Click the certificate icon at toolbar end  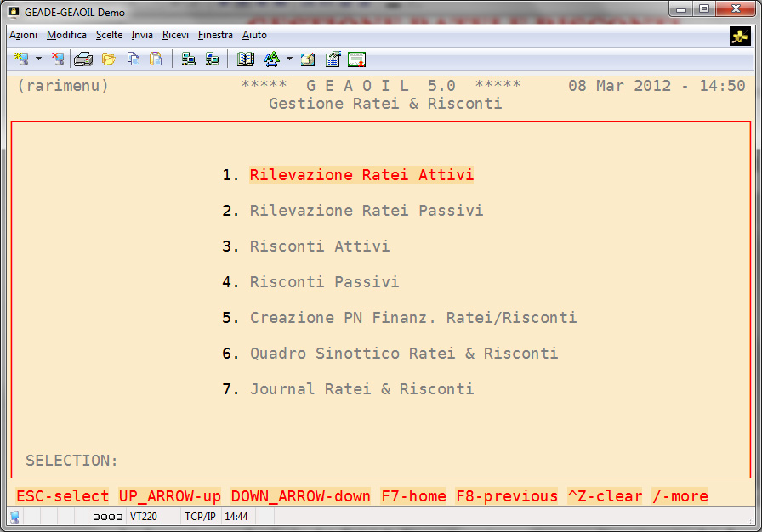coord(357,59)
